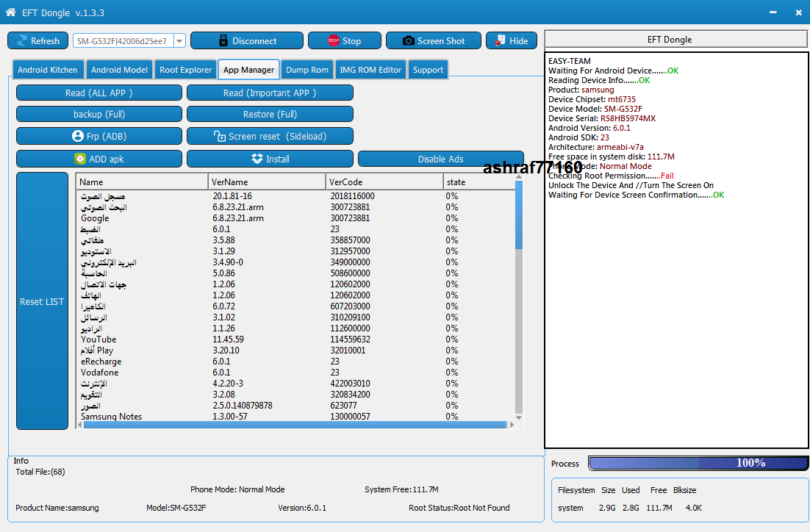Click the home icon in title bar
The height and width of the screenshot is (532, 810).
(x=10, y=12)
